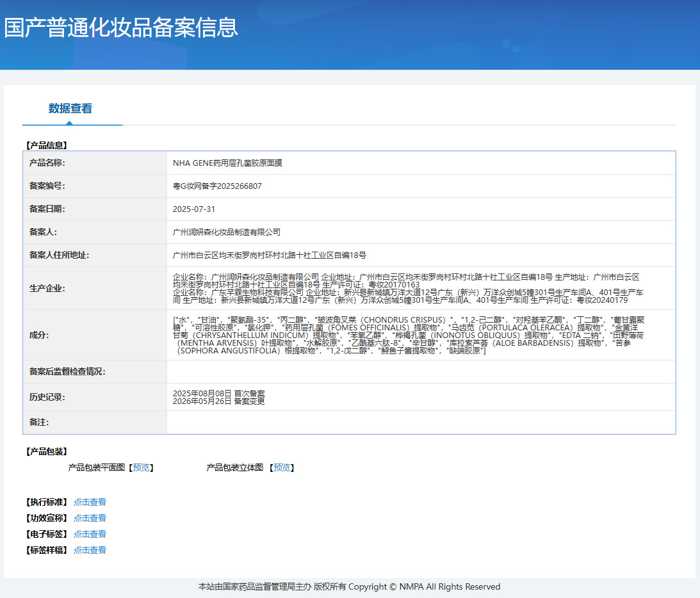The image size is (700, 598).
Task: Select filing number 粤G妆网备字2025266807
Action: pyautogui.click(x=217, y=186)
